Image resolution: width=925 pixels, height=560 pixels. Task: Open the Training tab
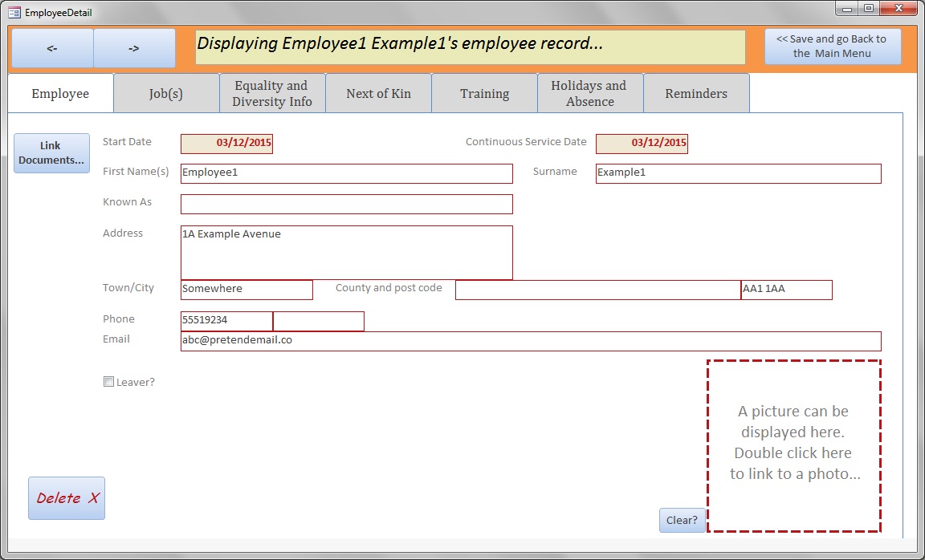(484, 94)
